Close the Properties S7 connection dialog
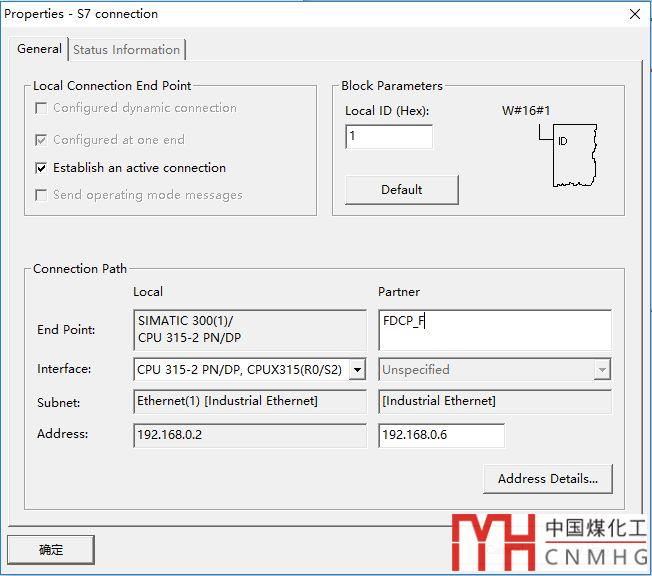 (635, 14)
